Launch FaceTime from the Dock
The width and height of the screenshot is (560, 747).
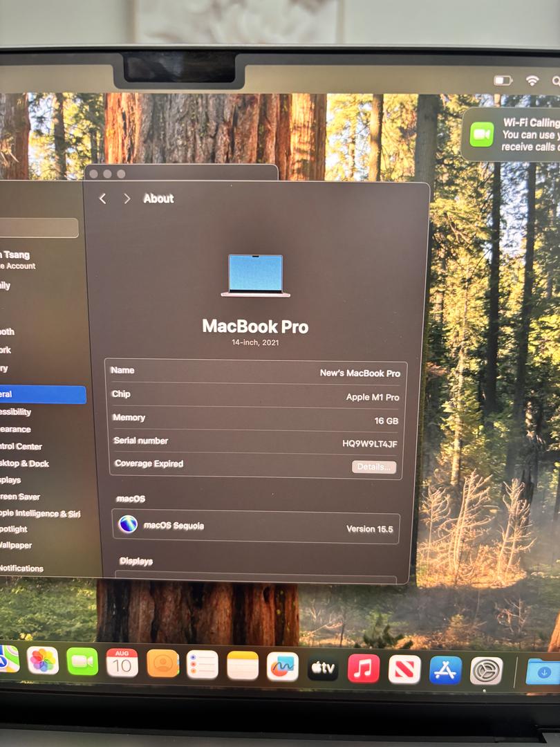tap(82, 661)
